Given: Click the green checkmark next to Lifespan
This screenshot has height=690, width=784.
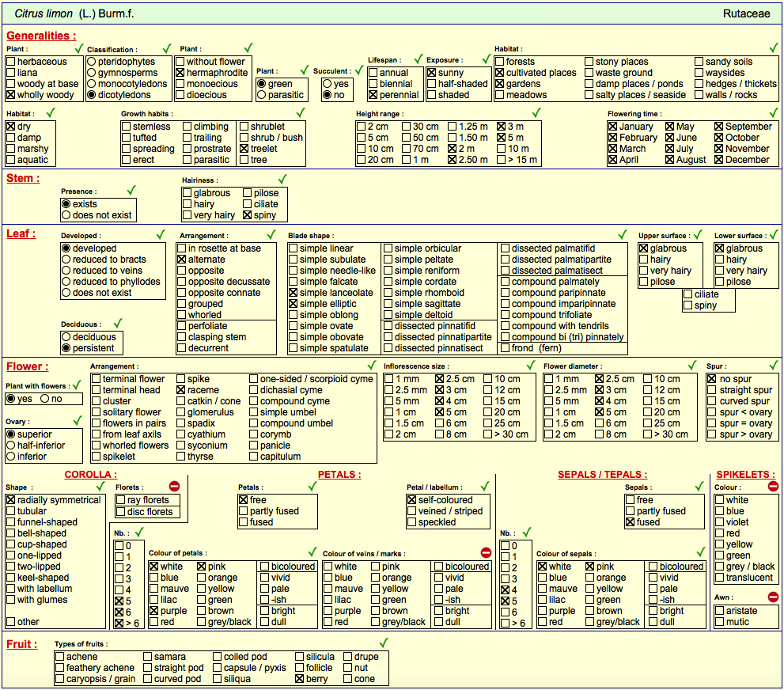Looking at the screenshot, I should pyautogui.click(x=419, y=59).
